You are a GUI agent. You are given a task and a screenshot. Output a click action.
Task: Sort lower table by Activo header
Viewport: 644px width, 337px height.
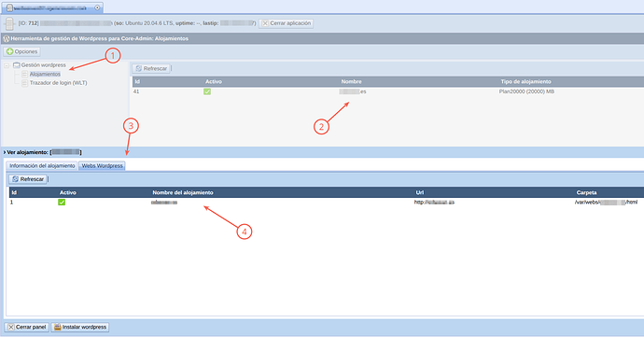pos(68,192)
